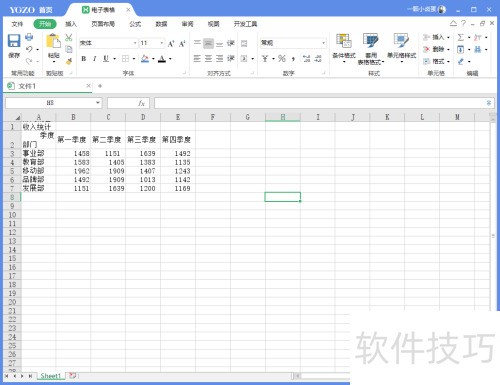
Task: Switch to the 公式 ribbon tab
Action: [x=135, y=24]
